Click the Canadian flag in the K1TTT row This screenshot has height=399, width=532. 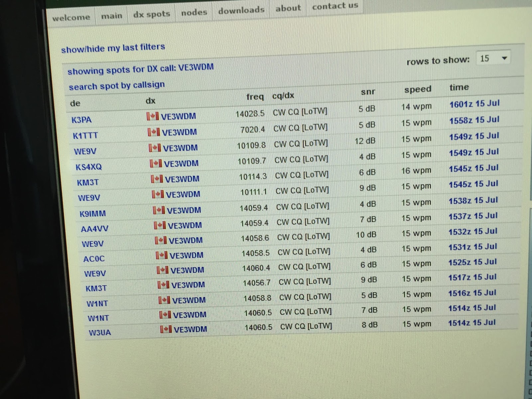point(154,132)
